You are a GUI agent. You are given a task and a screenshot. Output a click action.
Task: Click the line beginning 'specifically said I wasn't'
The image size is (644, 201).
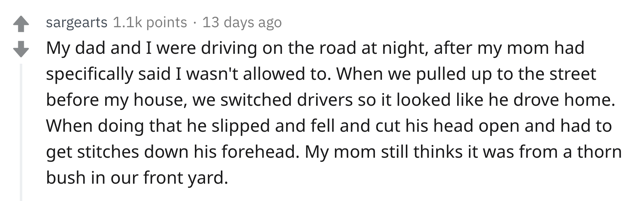pos(321,74)
